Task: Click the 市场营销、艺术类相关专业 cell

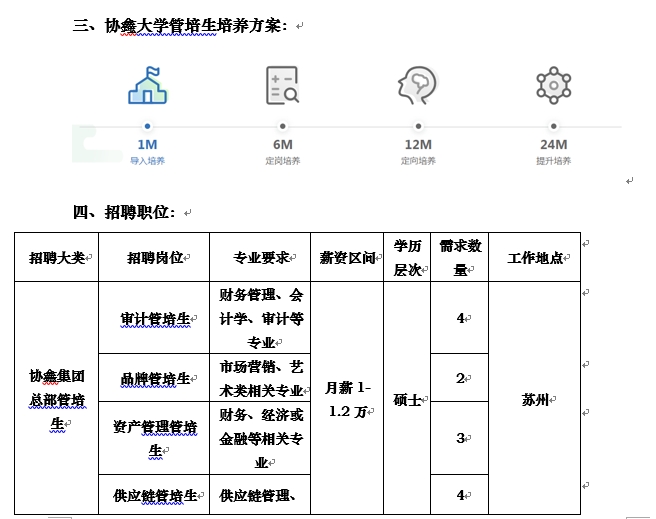Action: [260, 378]
